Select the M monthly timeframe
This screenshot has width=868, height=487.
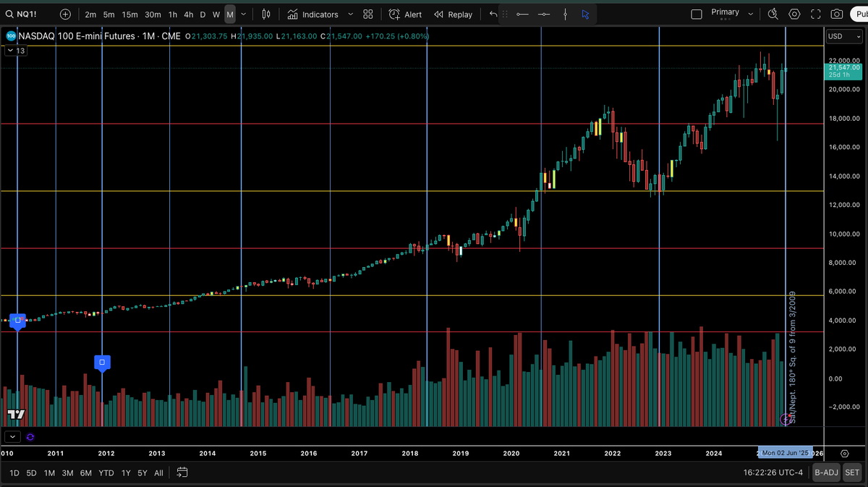pos(230,14)
